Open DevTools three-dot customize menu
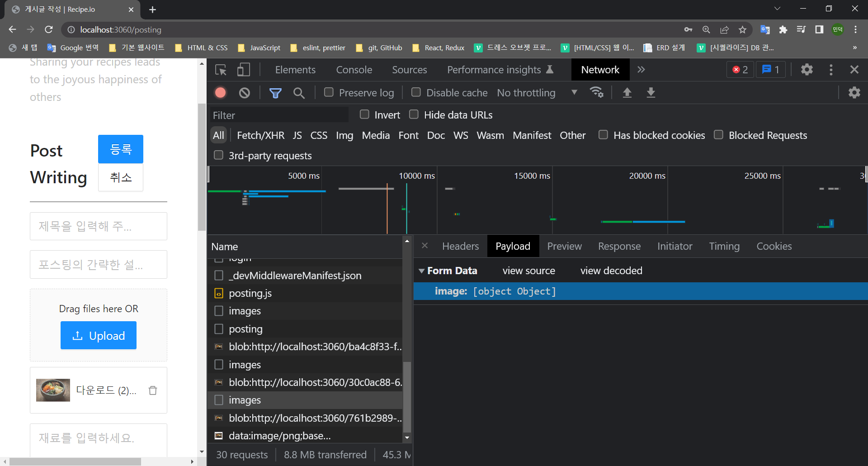Viewport: 868px width, 466px height. point(831,70)
